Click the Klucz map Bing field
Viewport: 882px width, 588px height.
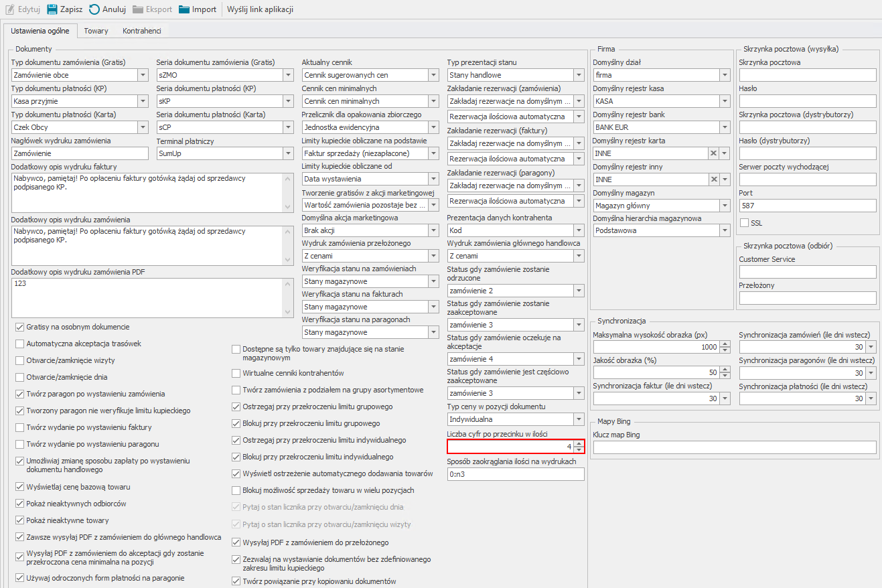(734, 447)
